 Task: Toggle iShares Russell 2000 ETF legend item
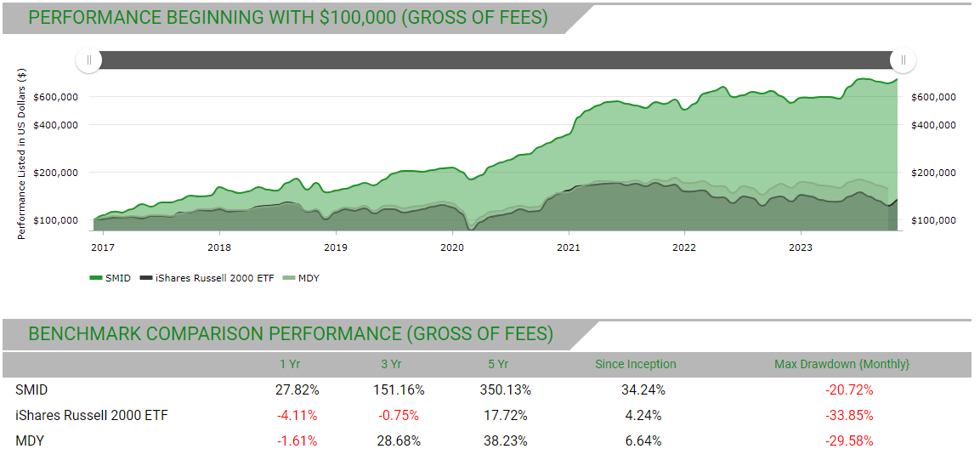coord(207,278)
